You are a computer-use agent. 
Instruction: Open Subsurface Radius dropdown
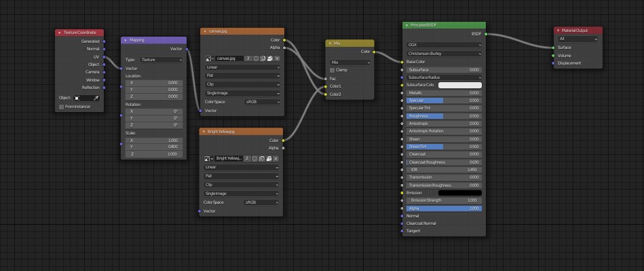click(444, 77)
